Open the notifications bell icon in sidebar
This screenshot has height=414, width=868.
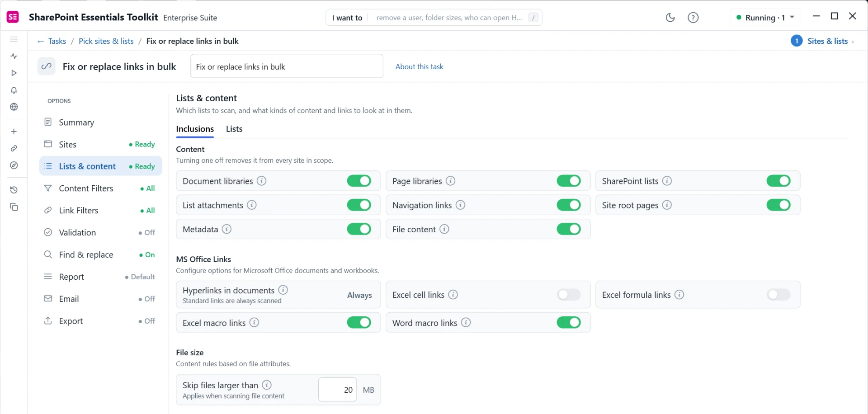click(14, 90)
